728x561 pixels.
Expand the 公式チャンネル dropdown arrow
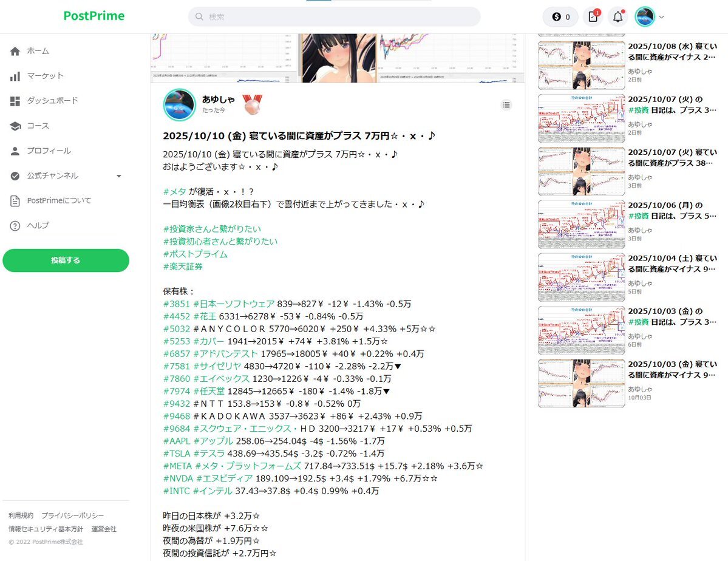click(119, 176)
